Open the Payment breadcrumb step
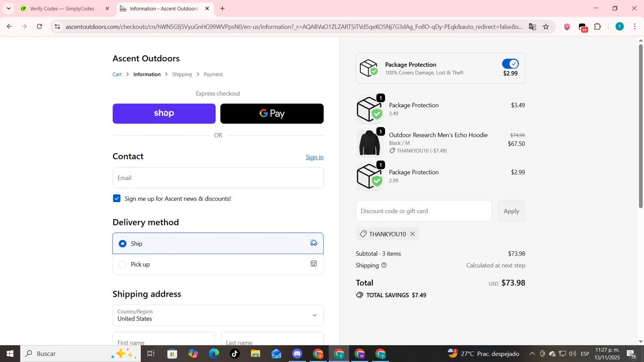This screenshot has height=362, width=644. [213, 74]
